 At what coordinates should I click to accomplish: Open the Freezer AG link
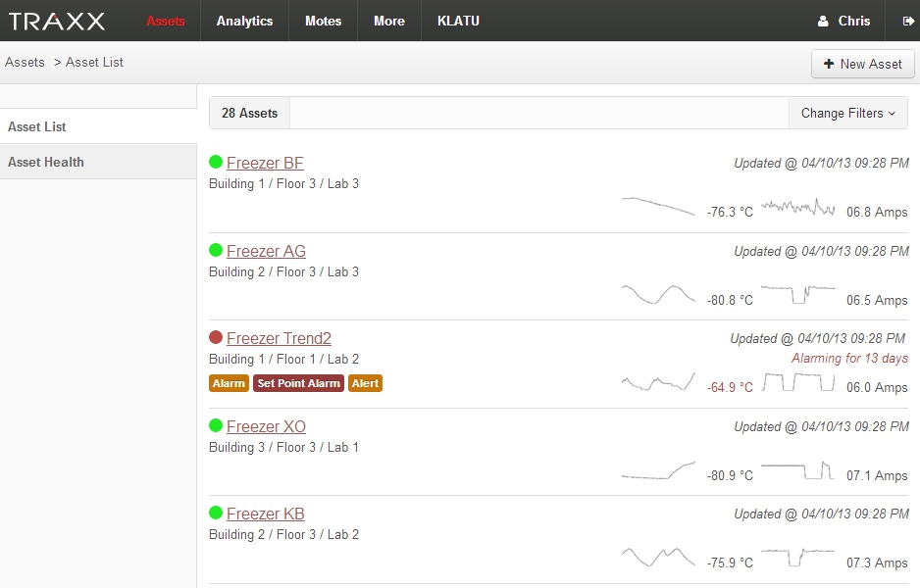pos(266,251)
